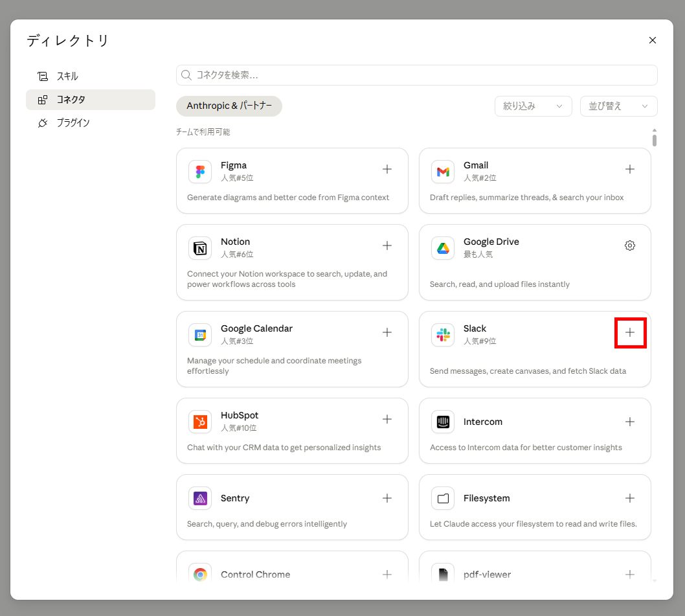Image resolution: width=685 pixels, height=616 pixels.
Task: Open the Google Drive card title
Action: (491, 242)
